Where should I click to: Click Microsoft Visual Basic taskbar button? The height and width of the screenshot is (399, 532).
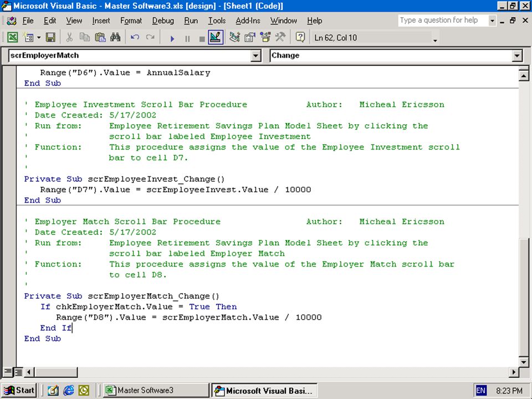tap(264, 391)
